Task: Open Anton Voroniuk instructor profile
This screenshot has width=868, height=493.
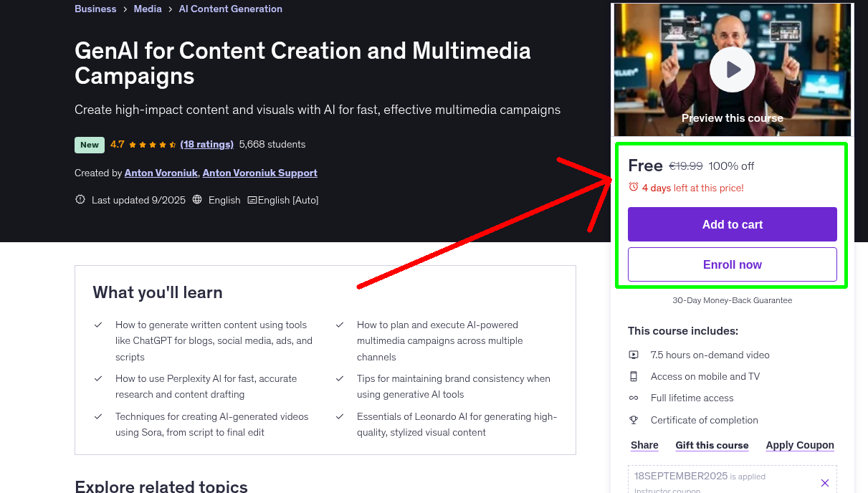Action: tap(161, 173)
